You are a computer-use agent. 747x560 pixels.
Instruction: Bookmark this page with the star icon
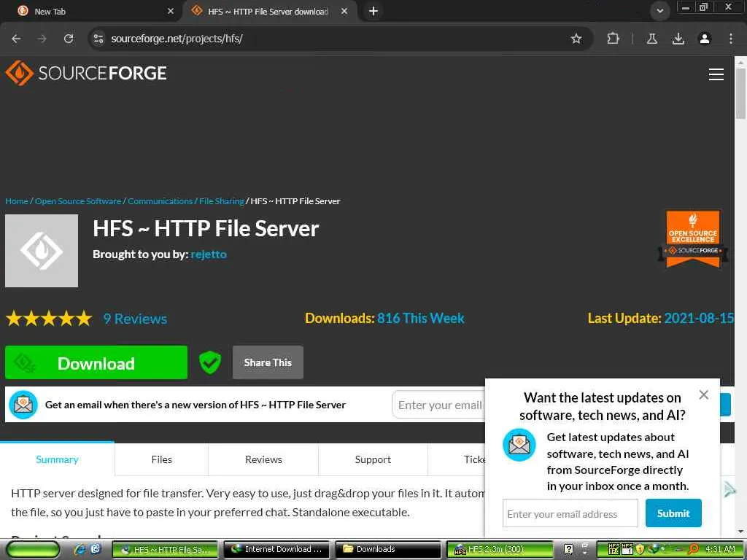tap(576, 39)
